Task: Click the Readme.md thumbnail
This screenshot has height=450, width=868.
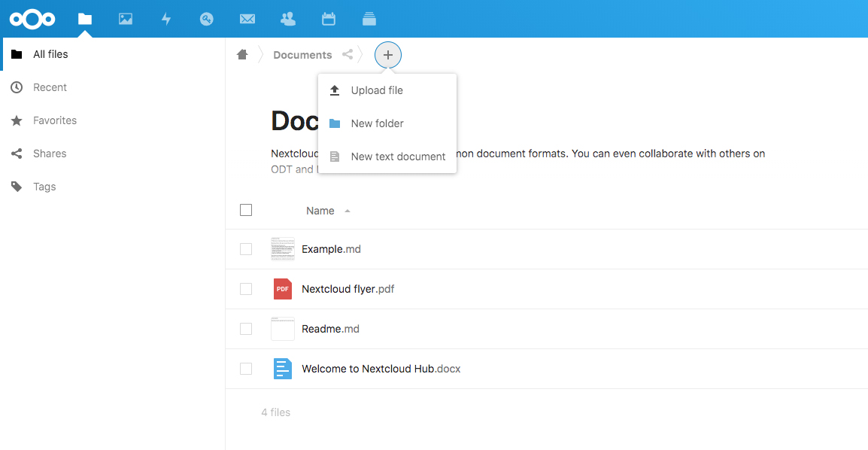Action: click(283, 329)
